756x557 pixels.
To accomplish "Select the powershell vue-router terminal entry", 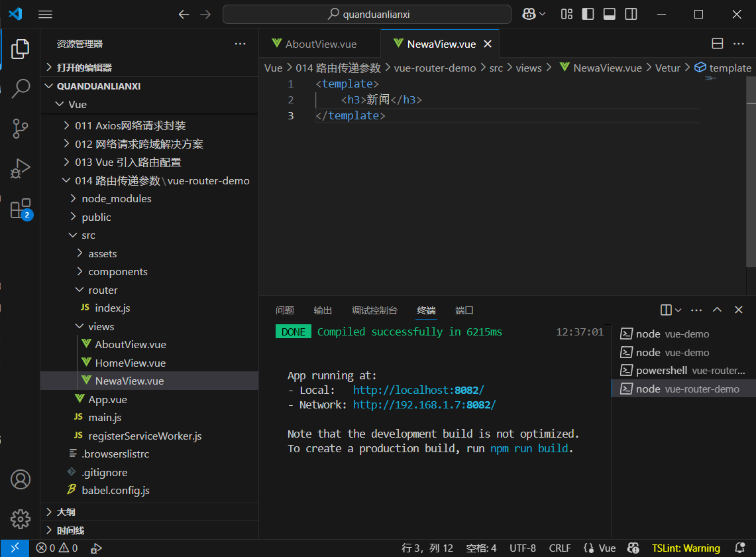I will click(684, 371).
